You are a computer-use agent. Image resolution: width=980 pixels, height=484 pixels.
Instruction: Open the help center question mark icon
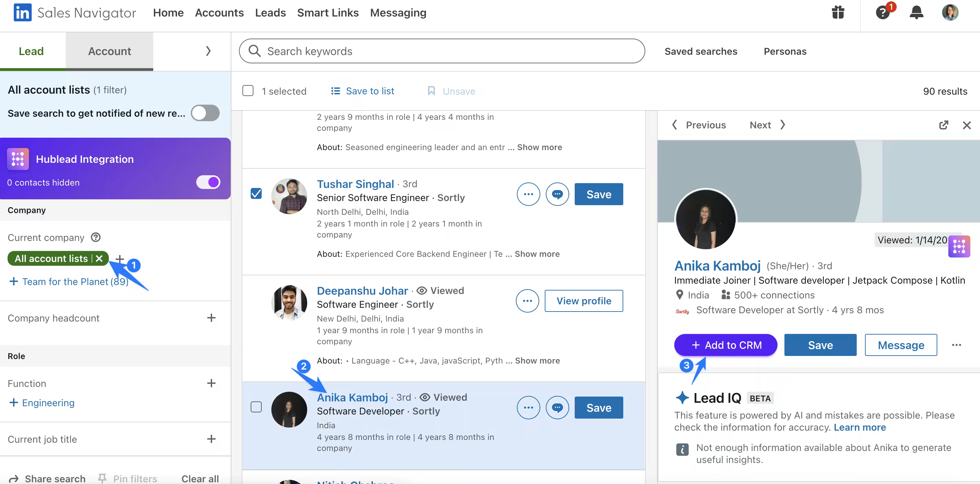click(x=882, y=12)
